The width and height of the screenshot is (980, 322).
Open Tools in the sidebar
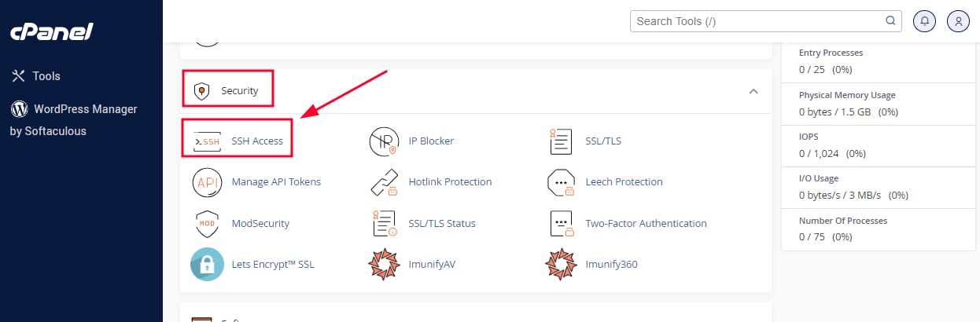[46, 76]
